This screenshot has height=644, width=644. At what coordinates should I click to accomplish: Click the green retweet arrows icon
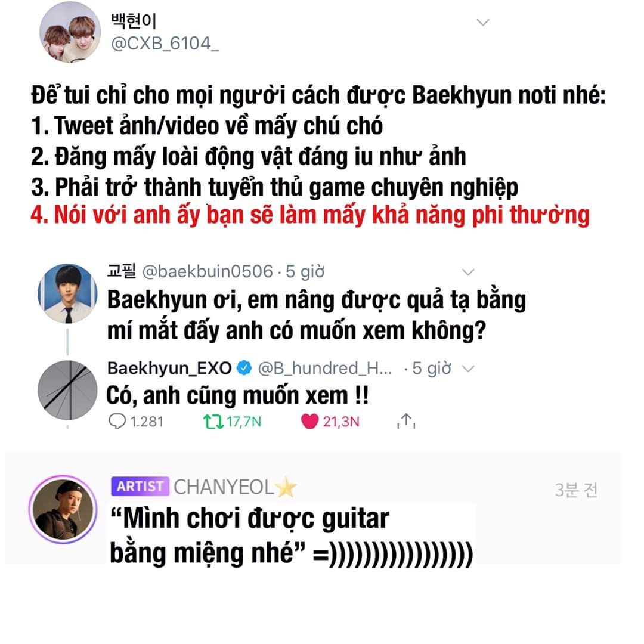click(213, 422)
